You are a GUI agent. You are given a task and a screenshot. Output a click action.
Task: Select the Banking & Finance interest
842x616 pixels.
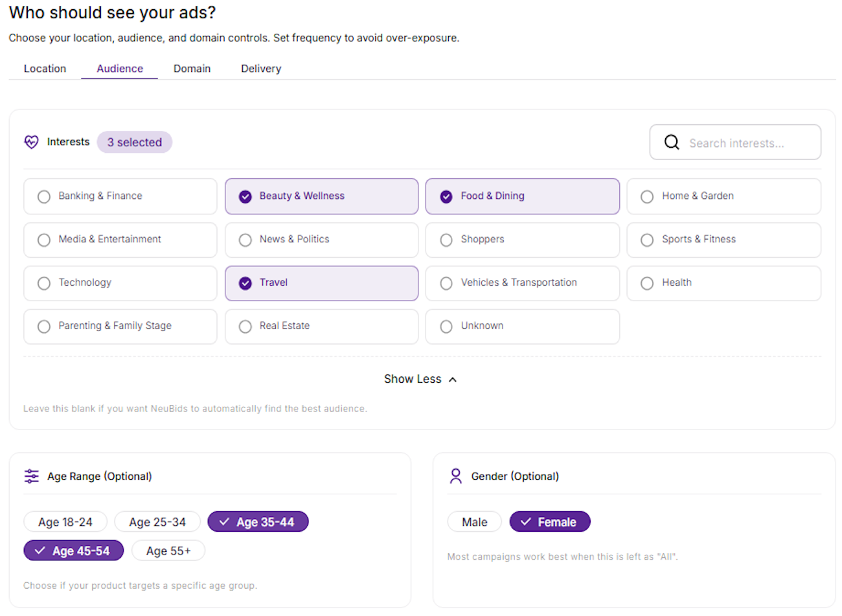pos(120,196)
